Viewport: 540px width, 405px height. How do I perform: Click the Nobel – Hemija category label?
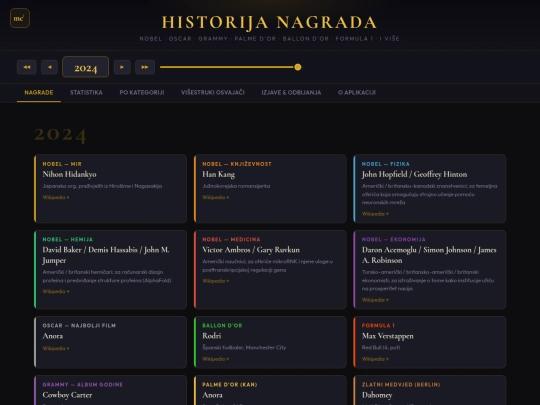tap(68, 239)
